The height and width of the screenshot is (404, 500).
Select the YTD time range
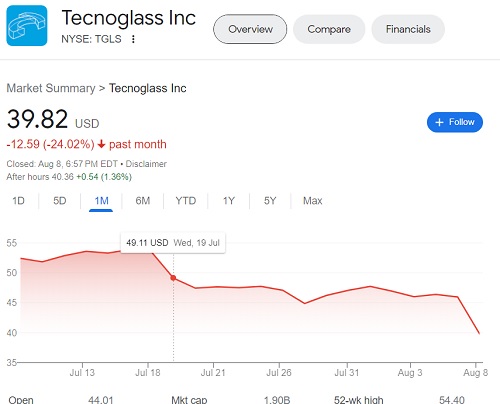coord(186,201)
